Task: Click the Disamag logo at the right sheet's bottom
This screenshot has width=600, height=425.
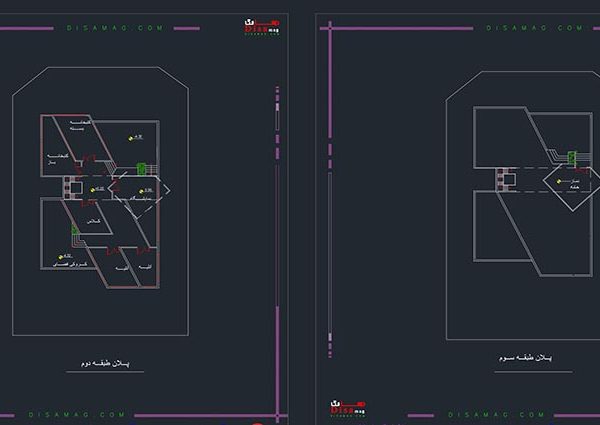Action: 347,407
